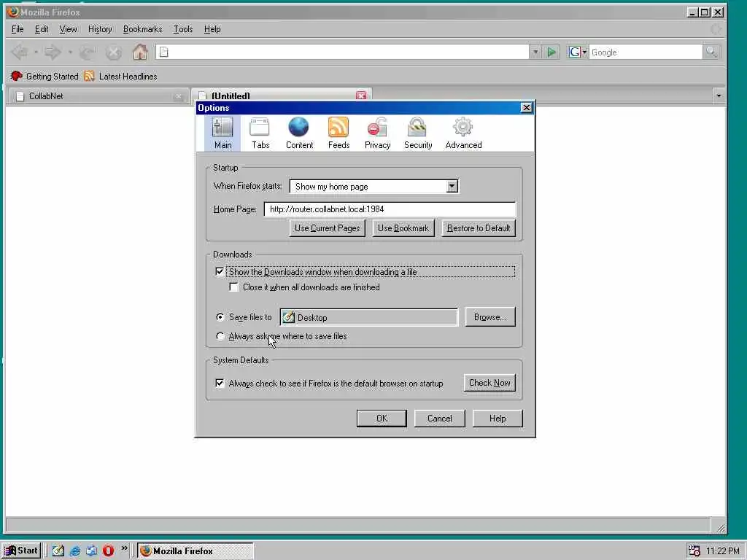Open the Edit menu

(x=42, y=29)
